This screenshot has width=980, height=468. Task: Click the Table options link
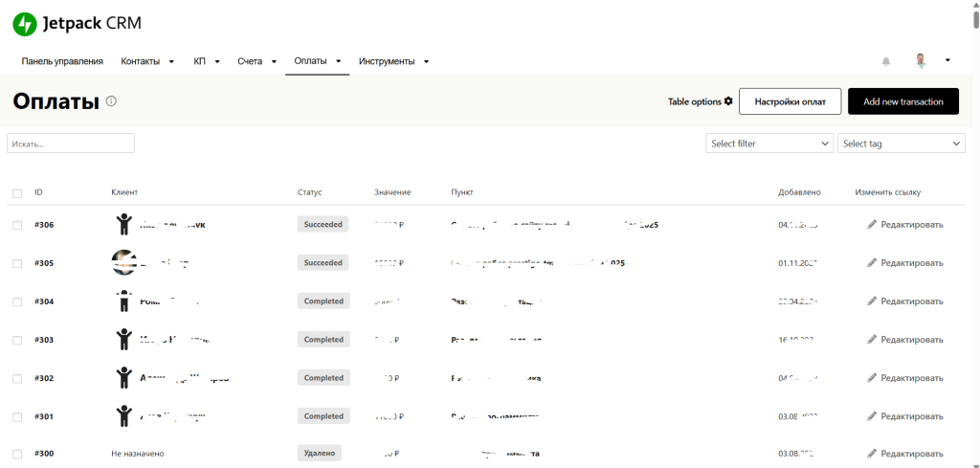(700, 101)
